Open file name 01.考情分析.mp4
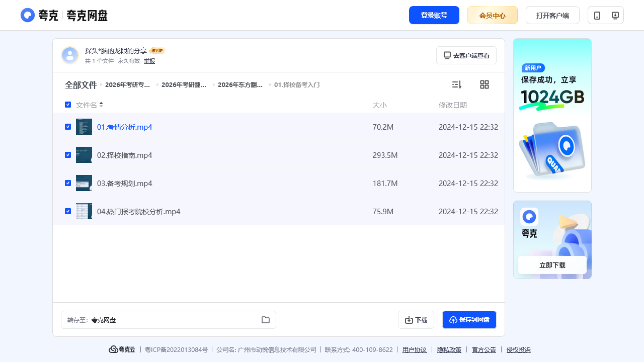The width and height of the screenshot is (644, 362). coord(125,127)
